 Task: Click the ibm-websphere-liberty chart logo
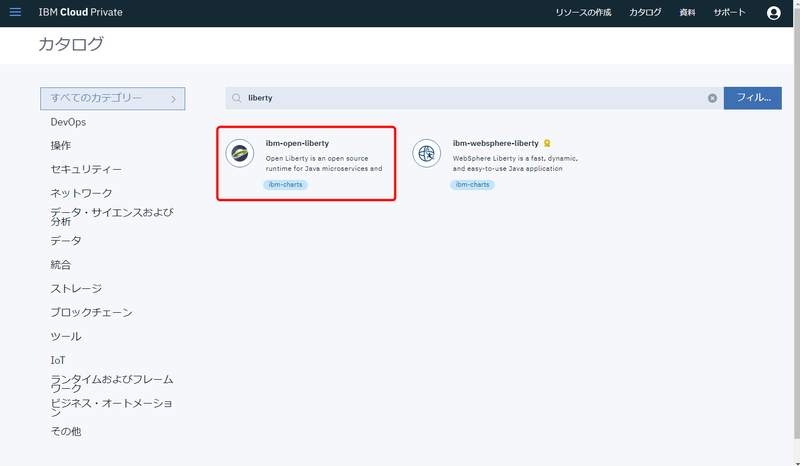427,153
